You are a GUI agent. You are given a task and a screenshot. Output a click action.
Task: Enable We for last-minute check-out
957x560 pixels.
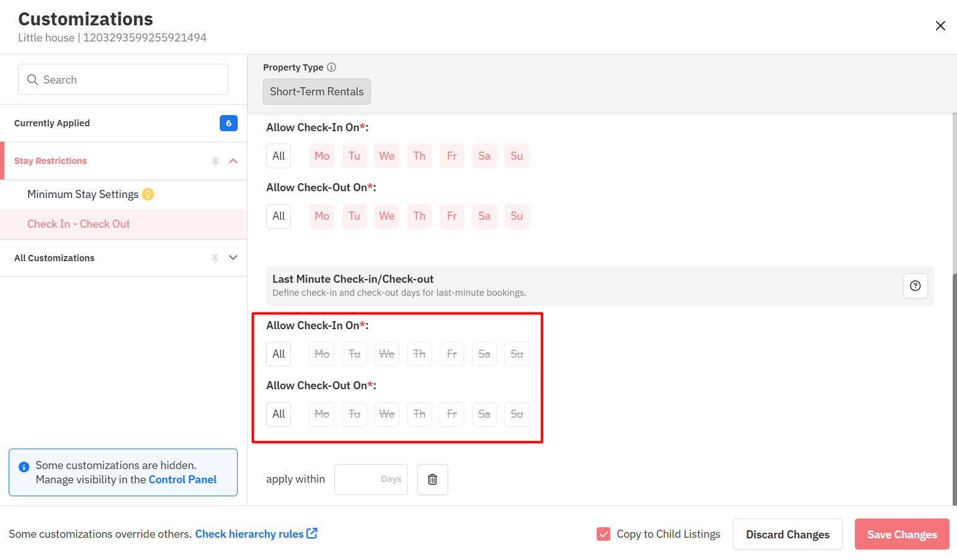coord(387,414)
